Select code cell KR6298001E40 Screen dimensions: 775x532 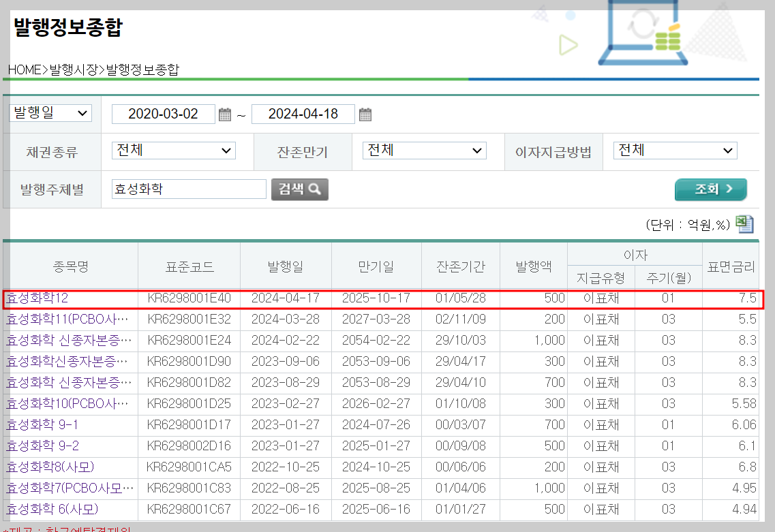pos(189,298)
